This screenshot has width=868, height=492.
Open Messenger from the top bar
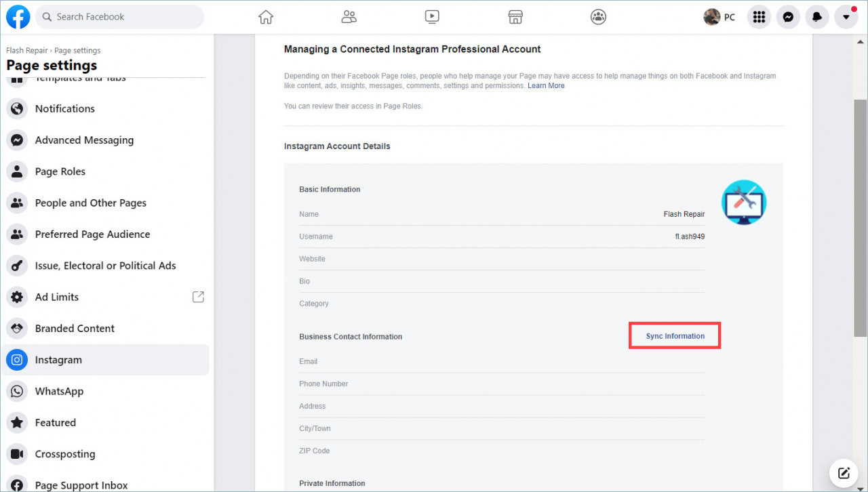coord(788,17)
